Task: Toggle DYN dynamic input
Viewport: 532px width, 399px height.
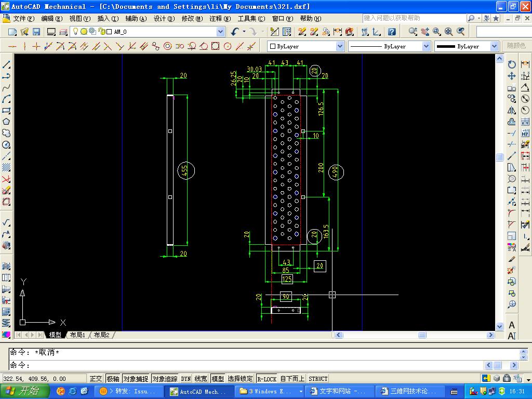Action: pyautogui.click(x=186, y=379)
